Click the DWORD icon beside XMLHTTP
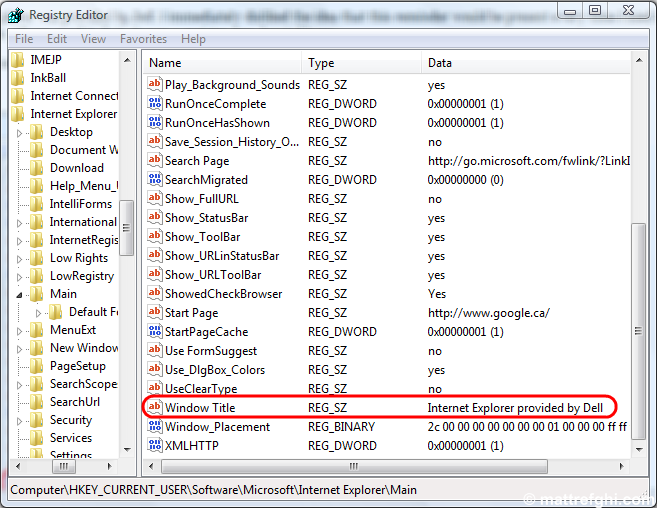Viewport: 657px width, 508px height. pyautogui.click(x=155, y=446)
